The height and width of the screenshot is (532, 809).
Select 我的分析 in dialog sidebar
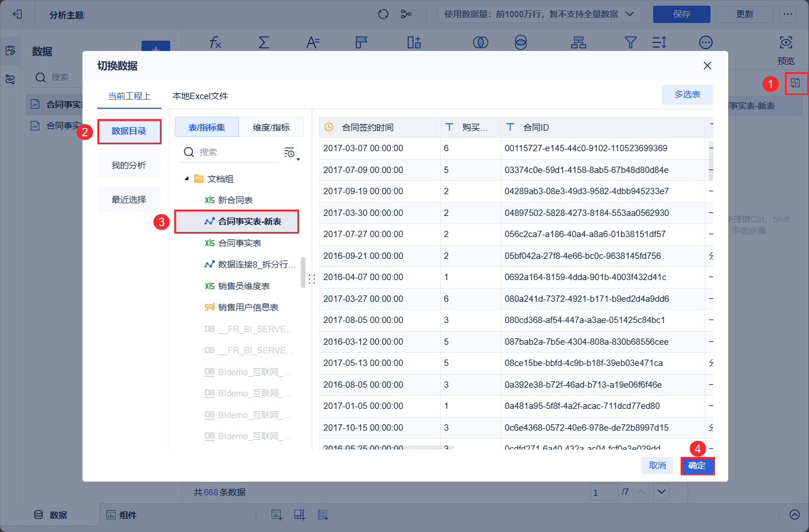(x=129, y=165)
